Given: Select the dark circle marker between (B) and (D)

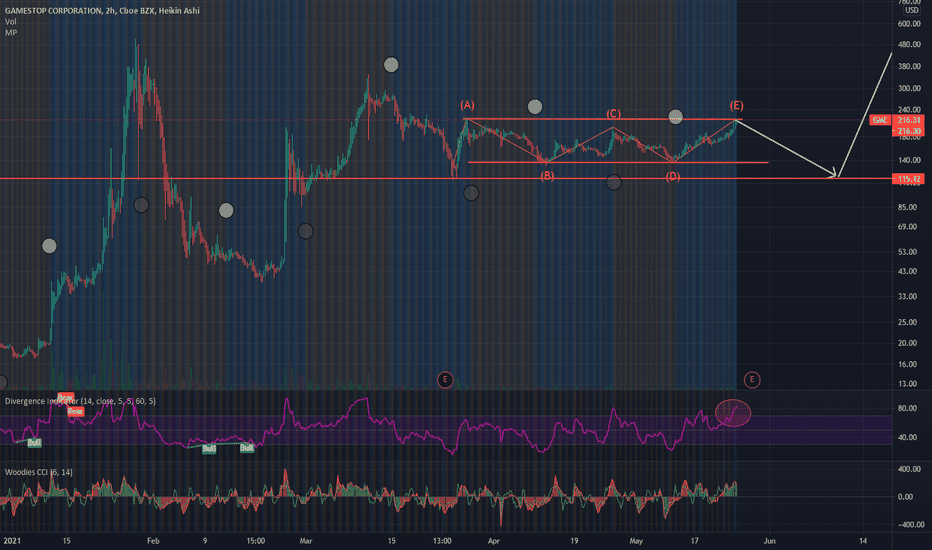Looking at the screenshot, I should (614, 183).
